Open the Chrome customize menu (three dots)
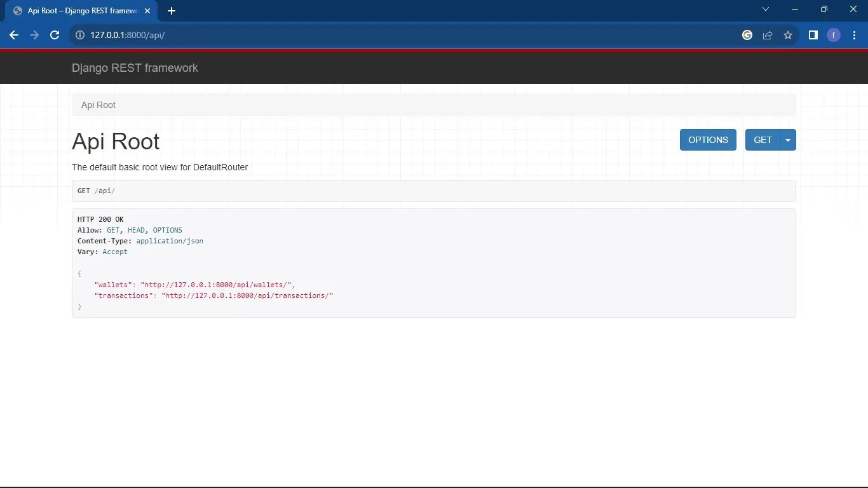 855,35
